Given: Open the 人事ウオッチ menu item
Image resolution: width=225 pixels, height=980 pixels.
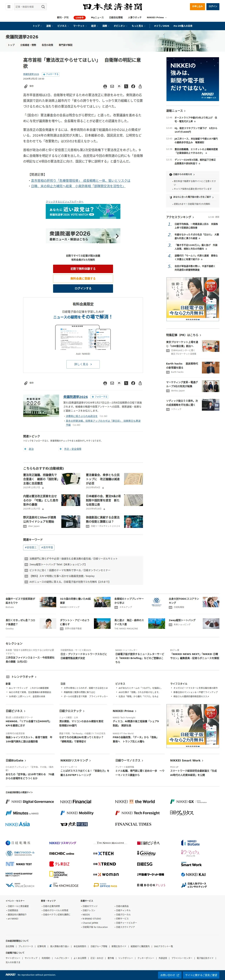Looking at the screenshot, I should pyautogui.click(x=135, y=18).
